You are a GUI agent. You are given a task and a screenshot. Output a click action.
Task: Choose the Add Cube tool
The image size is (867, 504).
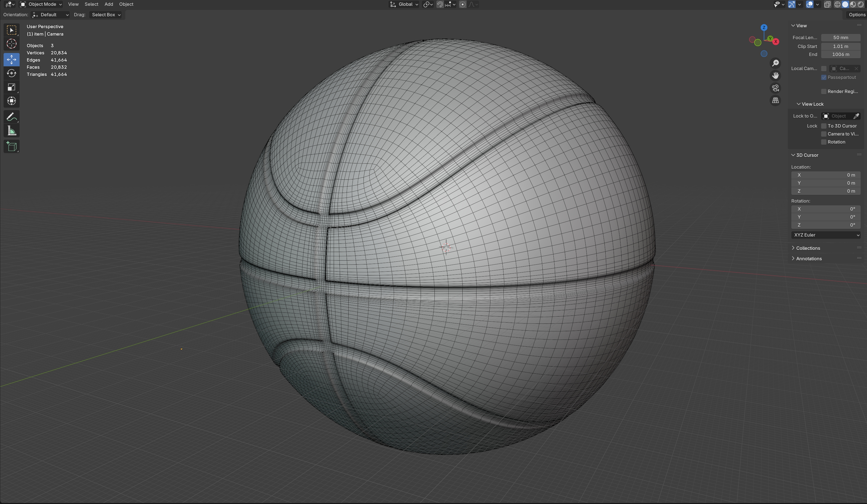[11, 147]
